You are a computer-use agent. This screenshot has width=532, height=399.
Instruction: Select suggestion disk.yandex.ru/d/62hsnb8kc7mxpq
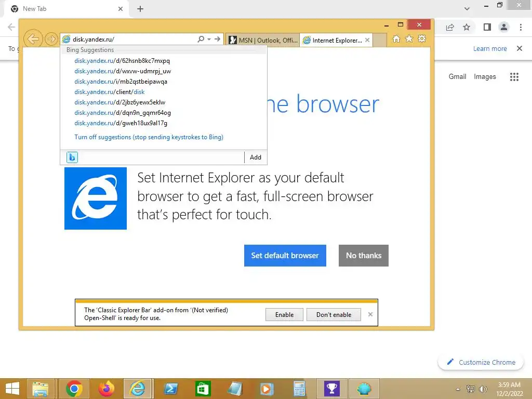click(x=122, y=61)
